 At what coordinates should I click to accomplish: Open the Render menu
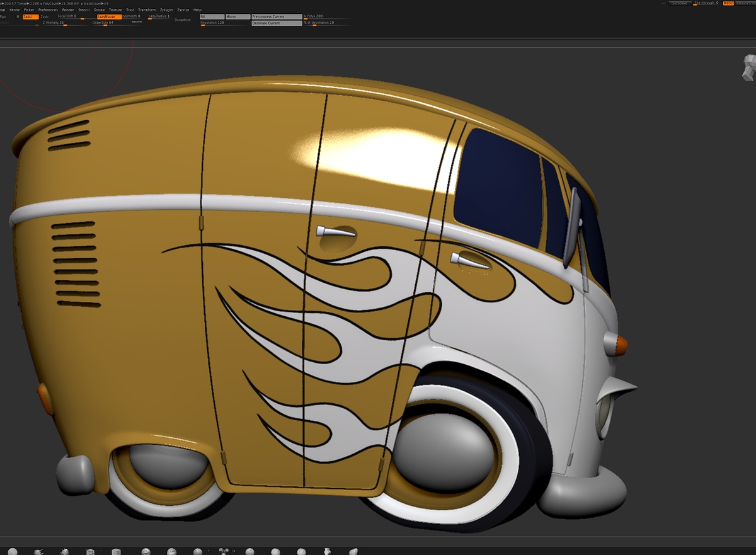[x=67, y=10]
